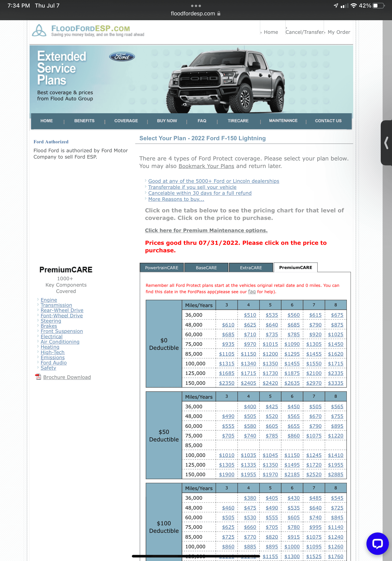Choose the $1045 price, $50 deductible

pos(270,455)
